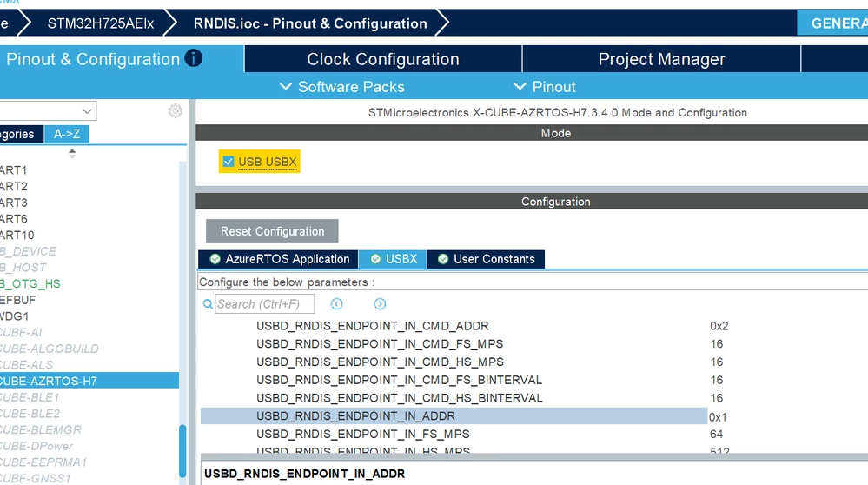This screenshot has width=868, height=485.
Task: Open the AzureRTOS Application tab
Action: 278,259
